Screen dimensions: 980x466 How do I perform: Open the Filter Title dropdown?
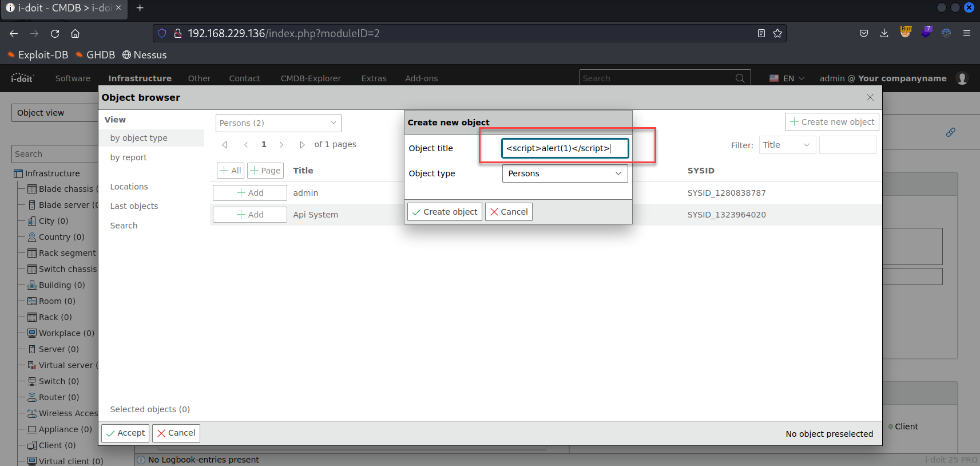(x=787, y=145)
